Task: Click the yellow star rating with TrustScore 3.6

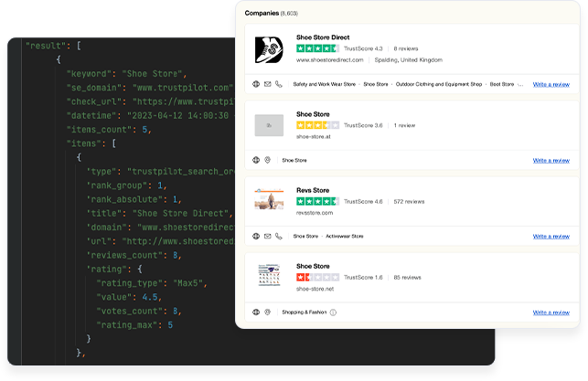Action: point(317,125)
